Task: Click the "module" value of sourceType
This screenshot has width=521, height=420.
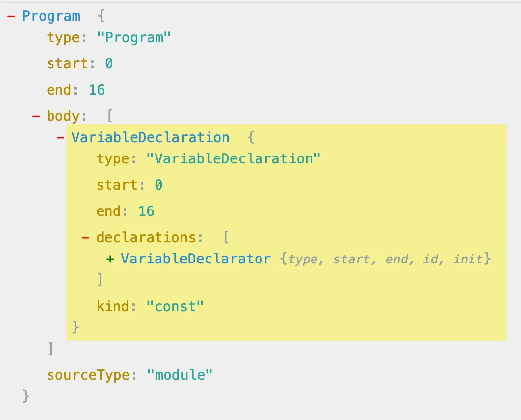Action: coord(179,375)
